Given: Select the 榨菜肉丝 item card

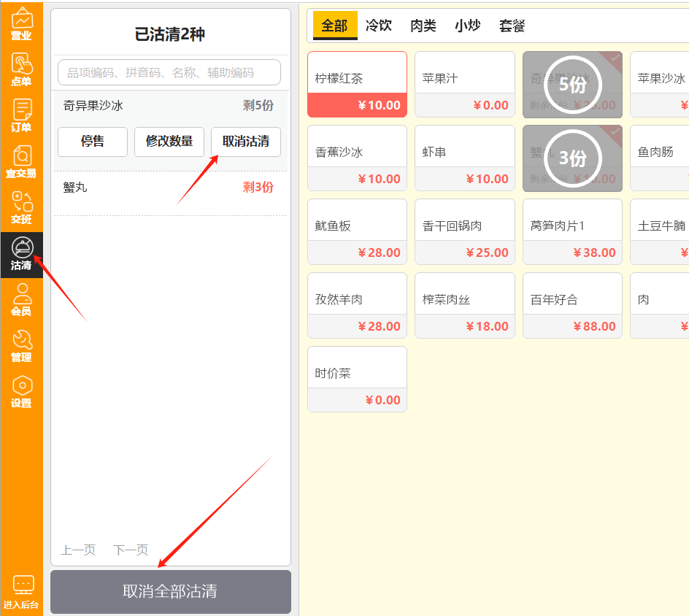Looking at the screenshot, I should click(x=465, y=306).
